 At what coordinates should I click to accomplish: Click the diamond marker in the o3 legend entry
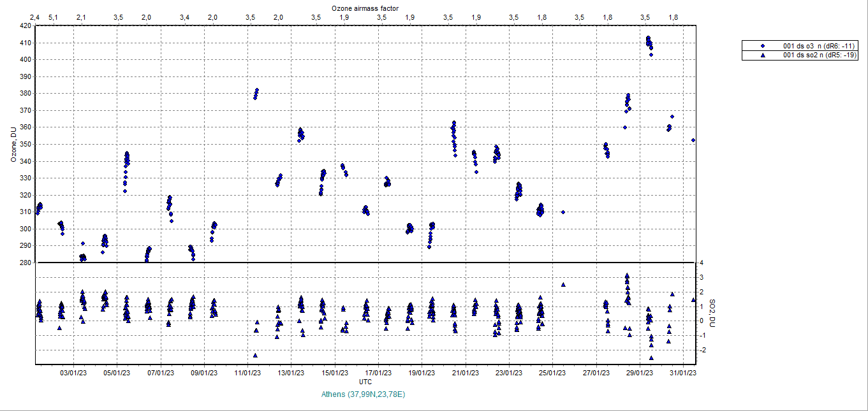click(x=762, y=46)
